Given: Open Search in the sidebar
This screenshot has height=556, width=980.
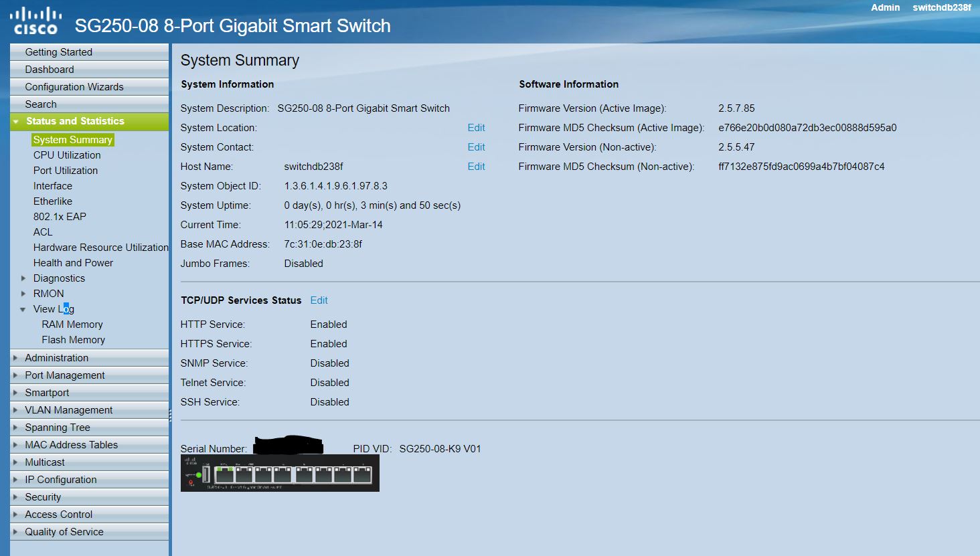Looking at the screenshot, I should tap(90, 104).
